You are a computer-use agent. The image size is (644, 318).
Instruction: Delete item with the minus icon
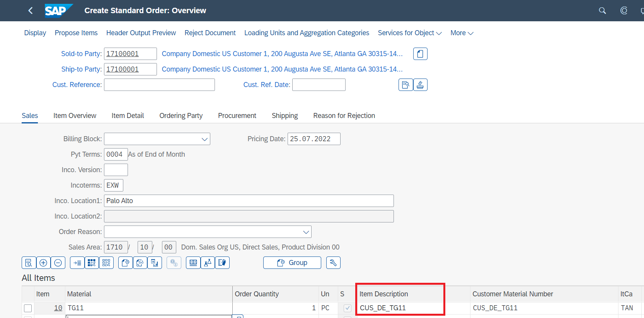pyautogui.click(x=58, y=263)
